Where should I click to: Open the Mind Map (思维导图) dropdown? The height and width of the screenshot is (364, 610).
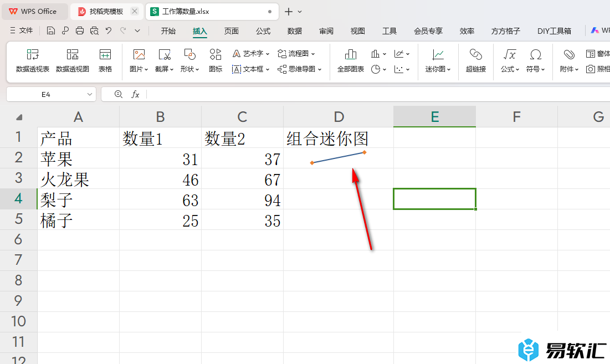(x=300, y=69)
